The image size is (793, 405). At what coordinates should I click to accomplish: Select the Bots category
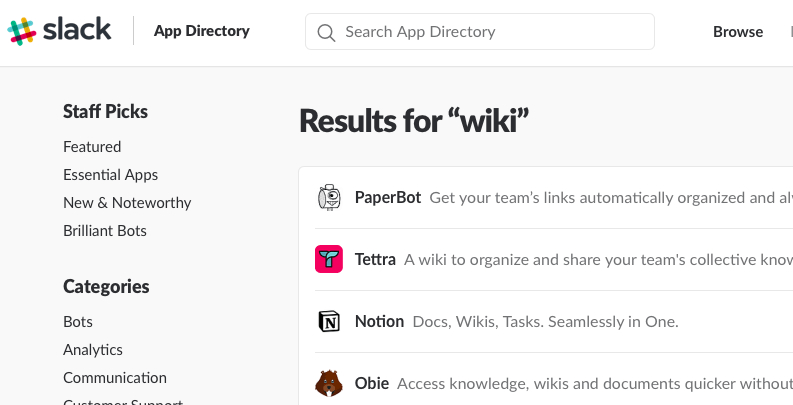[x=78, y=322]
